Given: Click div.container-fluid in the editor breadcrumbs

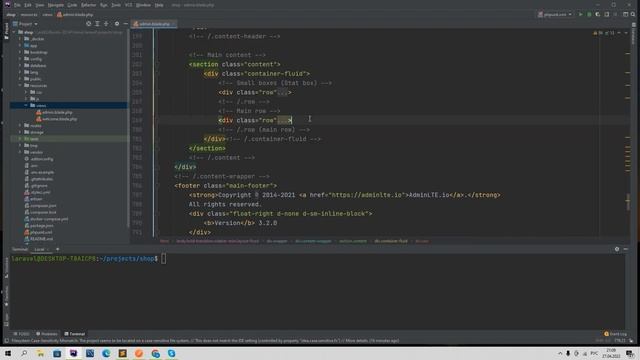Looking at the screenshot, I should click(x=391, y=241).
